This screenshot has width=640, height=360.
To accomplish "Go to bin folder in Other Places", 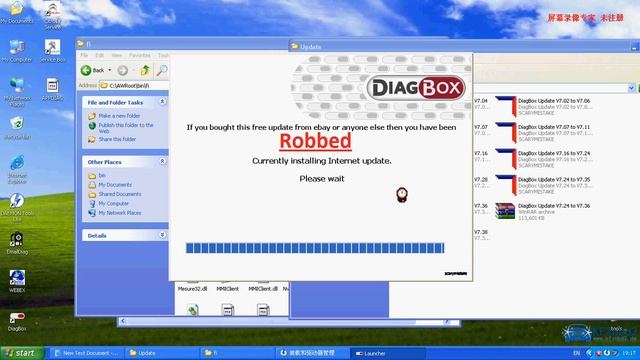I will (x=102, y=176).
